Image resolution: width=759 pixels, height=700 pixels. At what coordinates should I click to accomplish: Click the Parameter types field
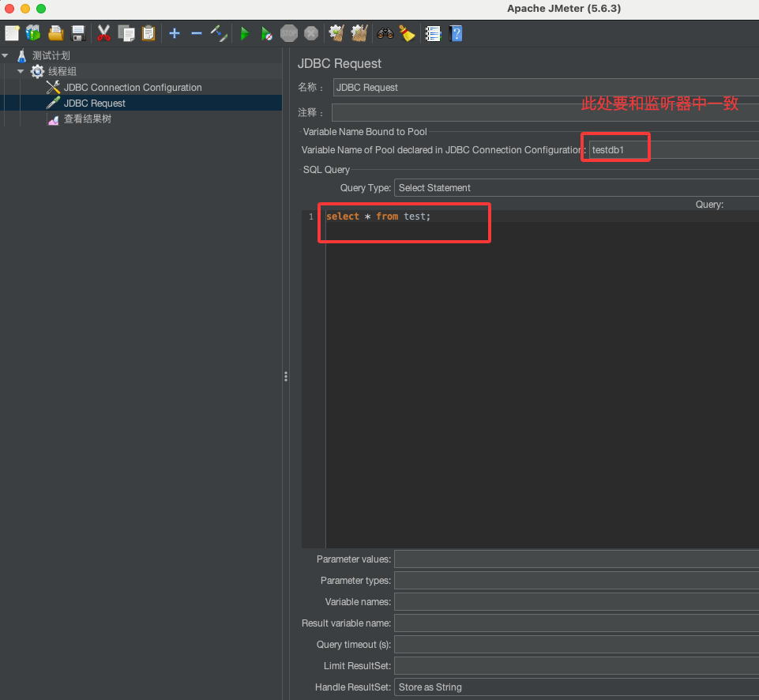(x=577, y=581)
